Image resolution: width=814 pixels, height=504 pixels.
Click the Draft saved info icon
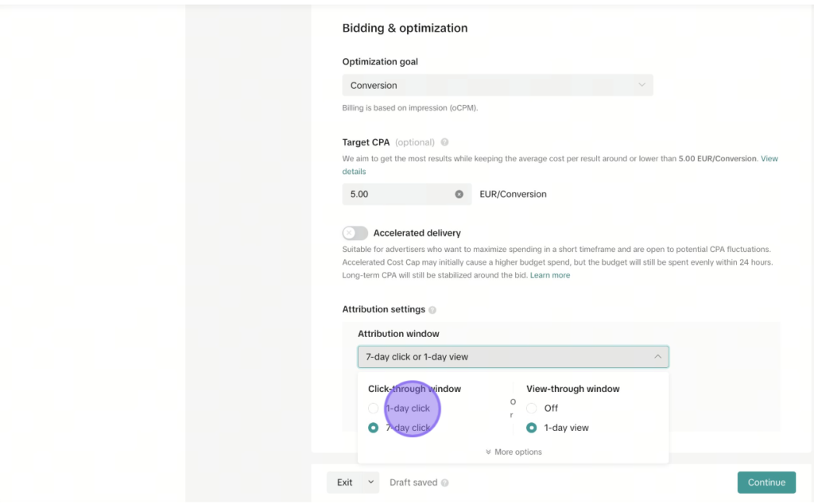(445, 483)
